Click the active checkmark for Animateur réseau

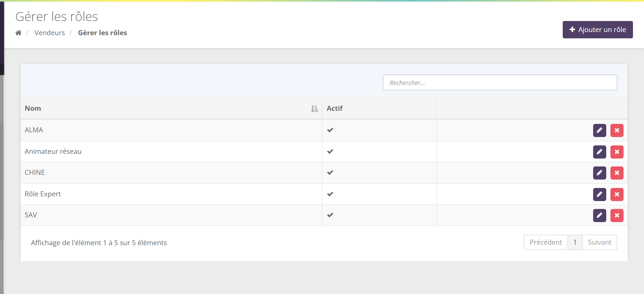pos(330,151)
